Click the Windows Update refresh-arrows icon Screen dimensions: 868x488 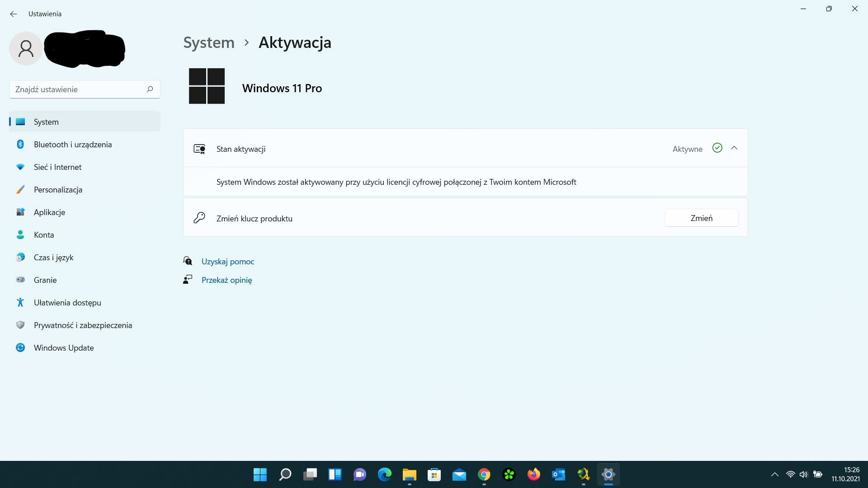20,347
